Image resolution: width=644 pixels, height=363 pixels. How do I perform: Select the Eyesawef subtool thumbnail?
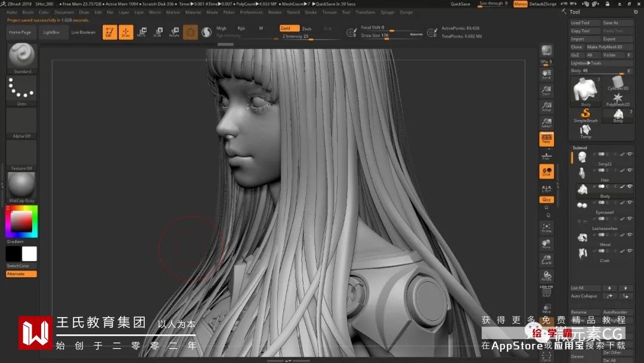click(582, 205)
